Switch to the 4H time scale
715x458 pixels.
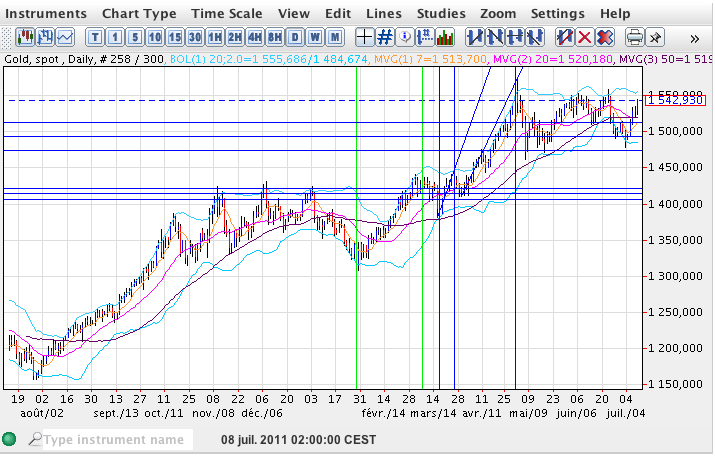point(255,37)
